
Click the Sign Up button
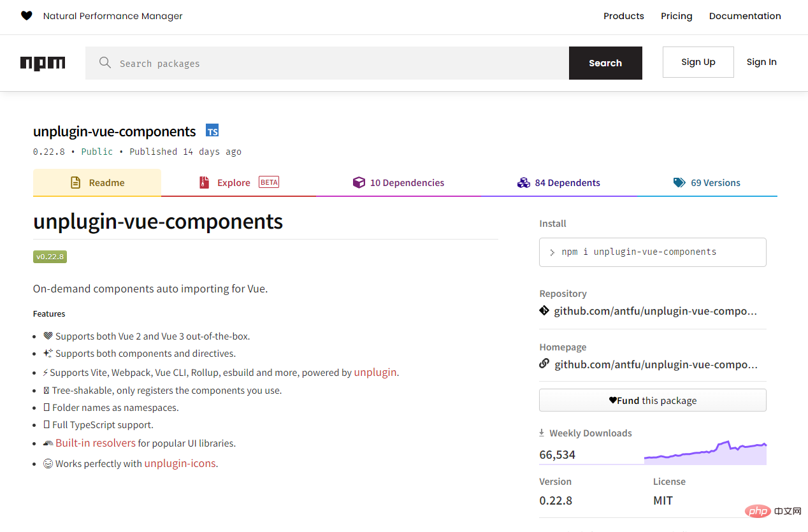(x=698, y=62)
